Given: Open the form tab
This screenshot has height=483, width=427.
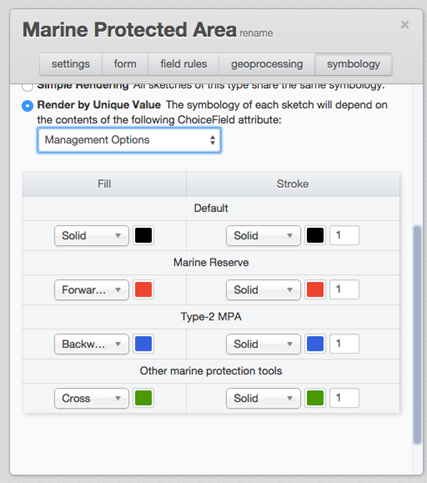Looking at the screenshot, I should [x=125, y=64].
